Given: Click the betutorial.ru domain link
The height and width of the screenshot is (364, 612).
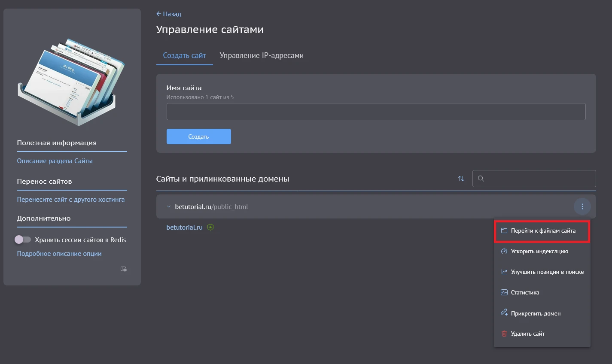Looking at the screenshot, I should tap(184, 227).
